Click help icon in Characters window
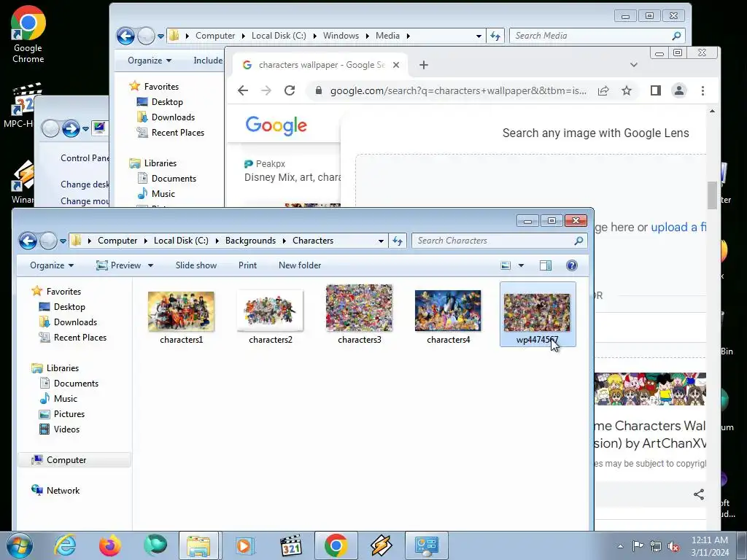This screenshot has width=747, height=560. coord(572,265)
